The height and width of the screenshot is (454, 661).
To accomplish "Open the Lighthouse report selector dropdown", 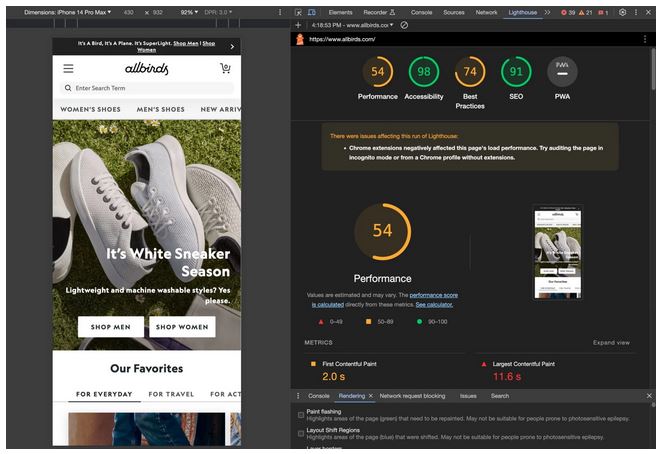I will point(352,25).
